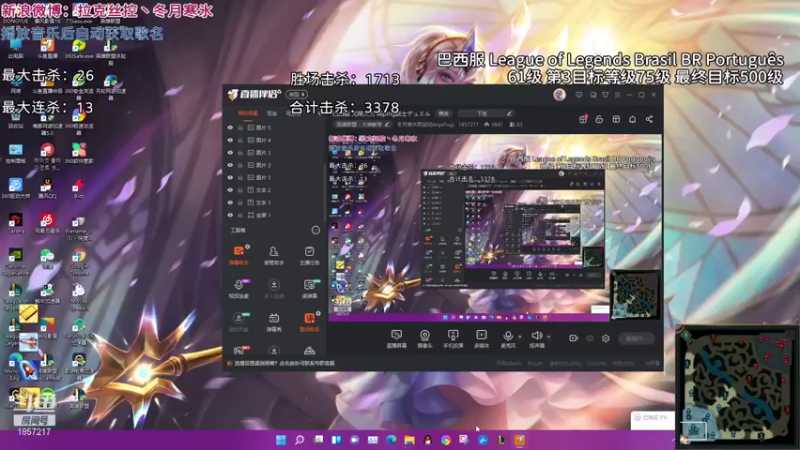
Task: Open the user avatar in title bar
Action: coord(559,94)
